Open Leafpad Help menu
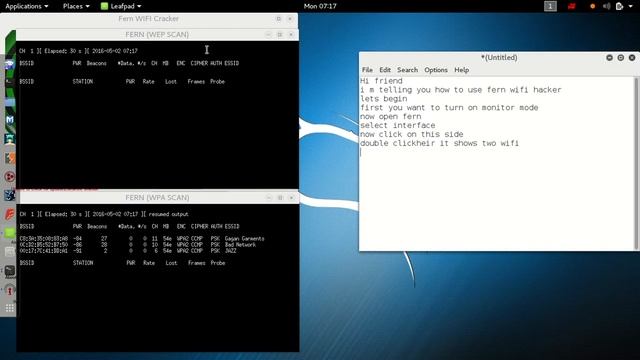 [x=462, y=70]
